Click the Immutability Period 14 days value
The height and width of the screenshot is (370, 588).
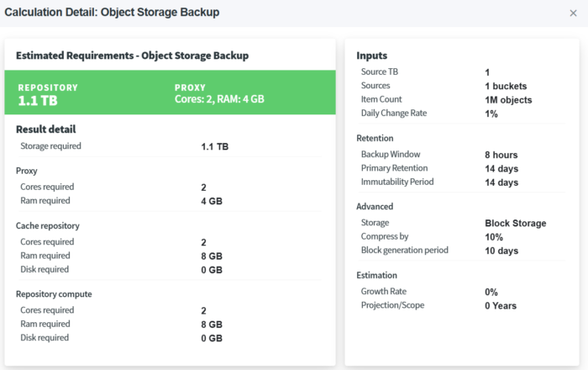coord(501,182)
